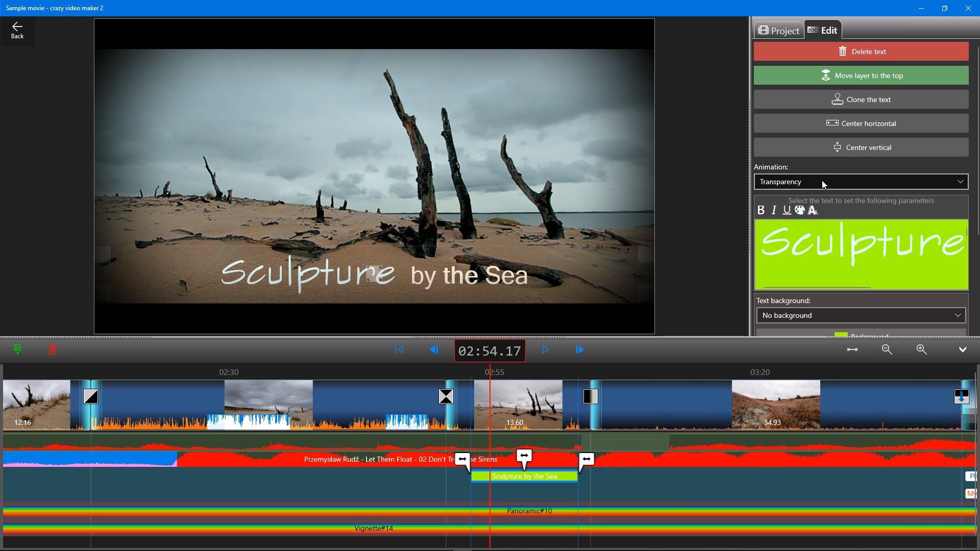Image resolution: width=980 pixels, height=551 pixels.
Task: Click the Back arrow button
Action: click(x=17, y=30)
